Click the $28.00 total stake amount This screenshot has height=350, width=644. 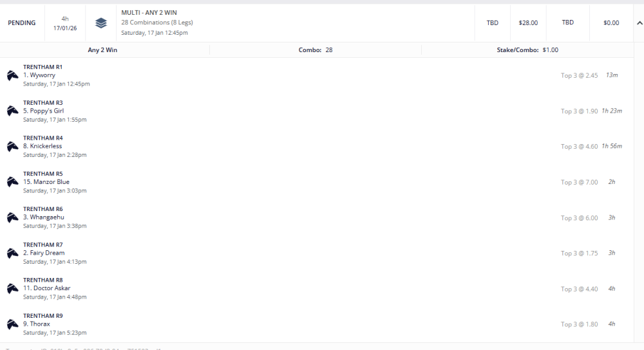point(528,23)
